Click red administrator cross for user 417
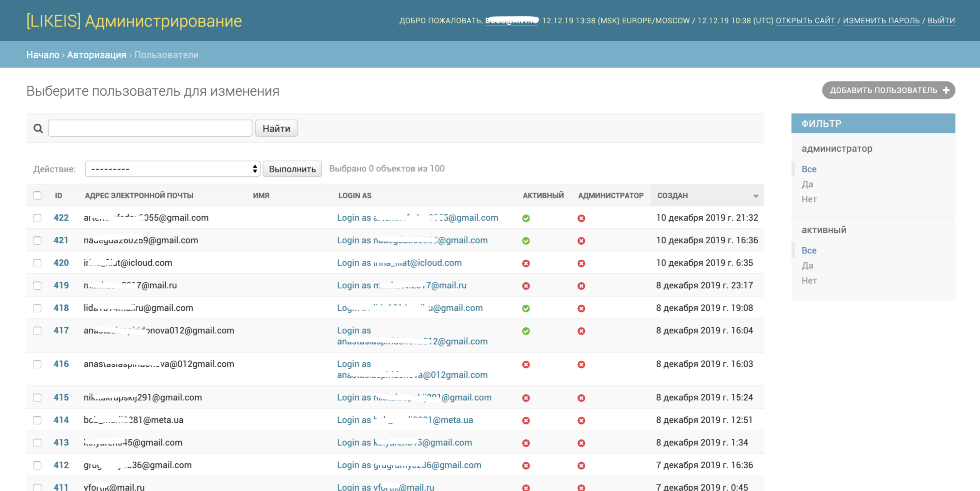The height and width of the screenshot is (491, 980). tap(581, 331)
